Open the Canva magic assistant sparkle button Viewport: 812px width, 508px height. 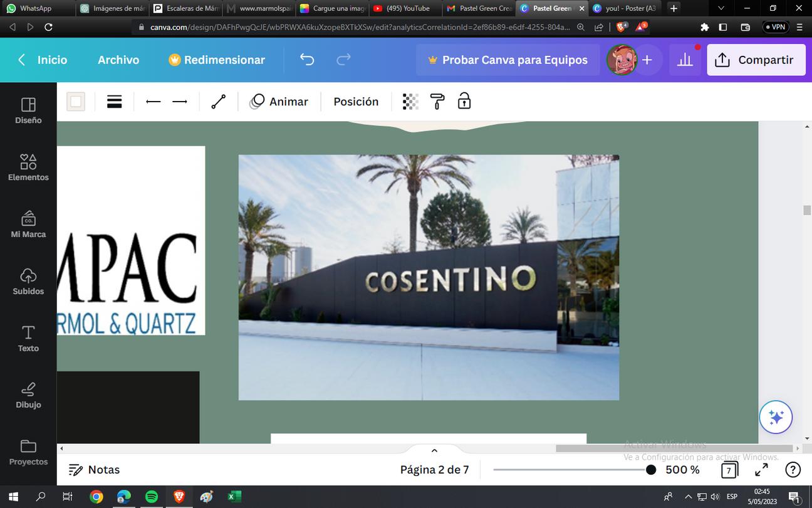click(x=776, y=417)
